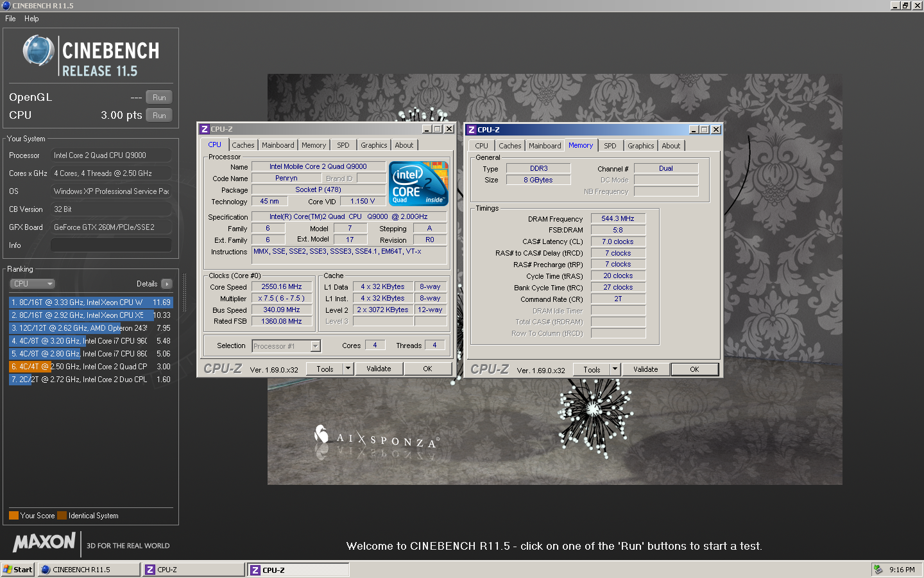Open the Help menu
This screenshot has height=578, width=924.
[x=31, y=19]
